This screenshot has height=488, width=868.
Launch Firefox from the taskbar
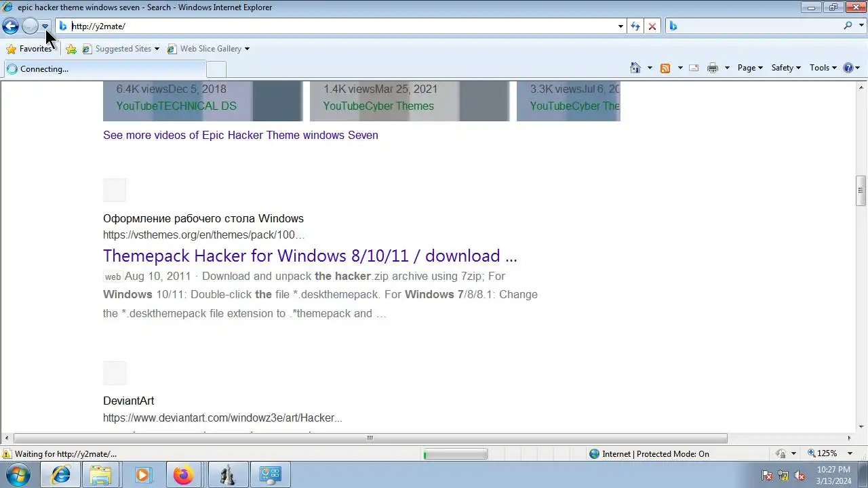coord(183,475)
